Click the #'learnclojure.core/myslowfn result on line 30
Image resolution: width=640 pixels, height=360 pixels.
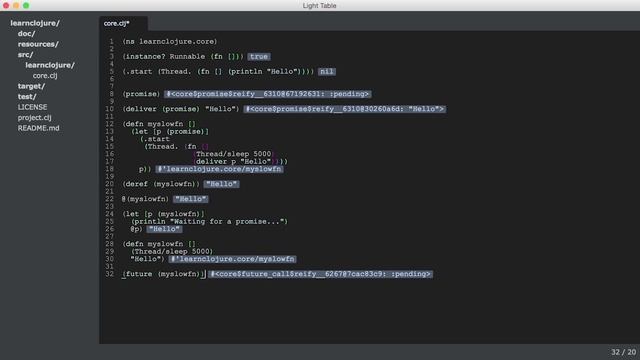pyautogui.click(x=232, y=259)
